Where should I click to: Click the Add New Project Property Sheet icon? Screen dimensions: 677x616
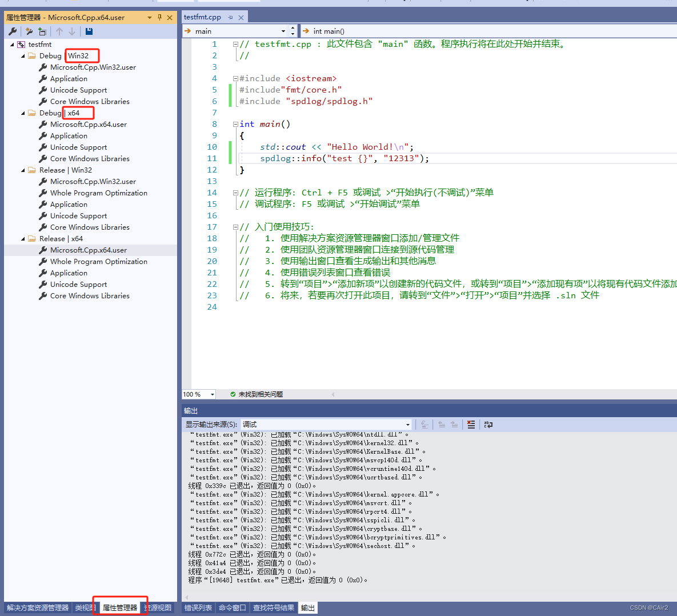29,31
